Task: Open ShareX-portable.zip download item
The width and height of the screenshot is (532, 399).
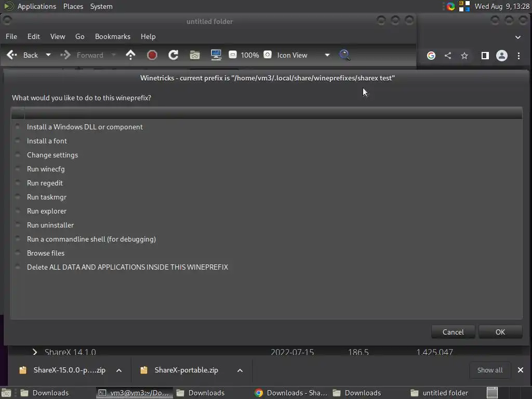Action: [x=179, y=370]
